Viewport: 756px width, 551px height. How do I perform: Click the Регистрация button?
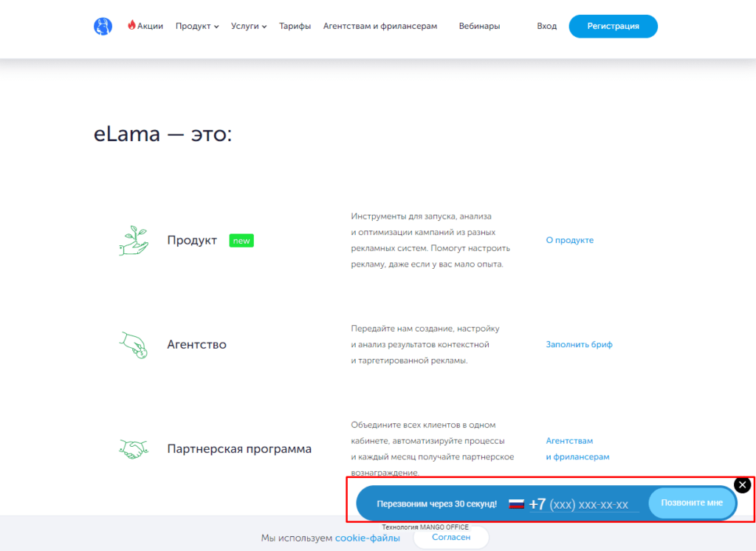(x=614, y=26)
